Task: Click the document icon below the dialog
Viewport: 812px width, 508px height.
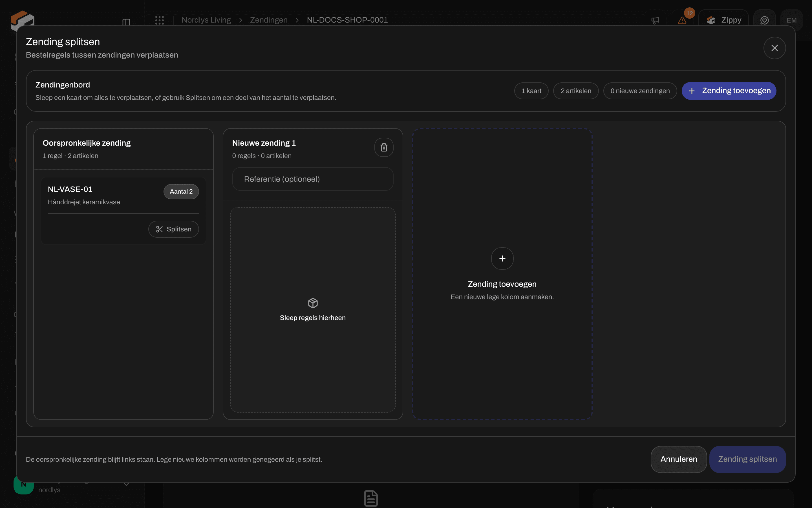Action: point(371,498)
